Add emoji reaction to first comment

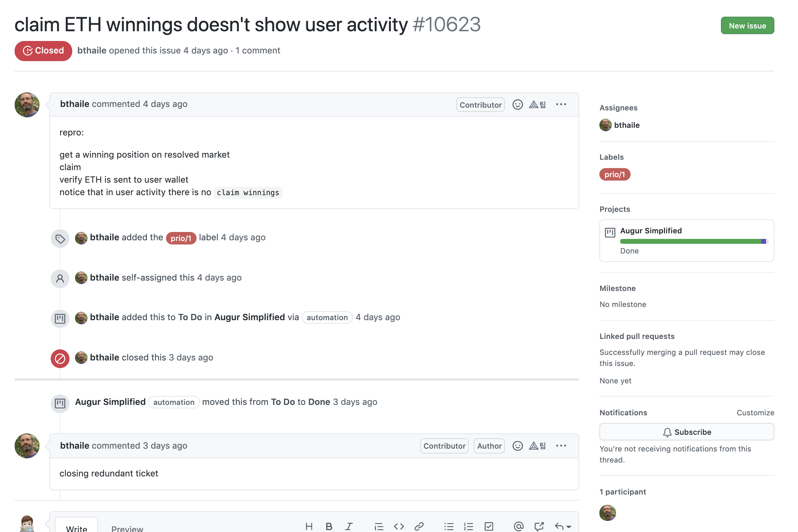517,105
